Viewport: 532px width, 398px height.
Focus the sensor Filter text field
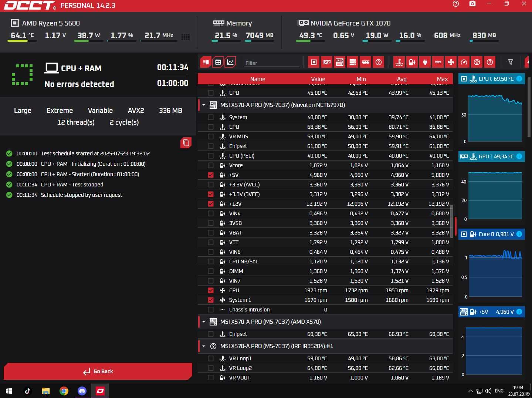tap(271, 63)
